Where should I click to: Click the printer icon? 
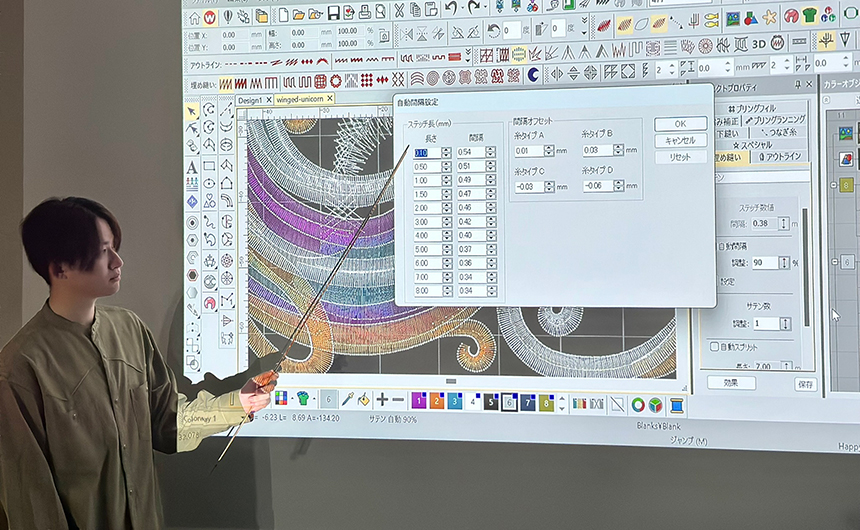(364, 12)
